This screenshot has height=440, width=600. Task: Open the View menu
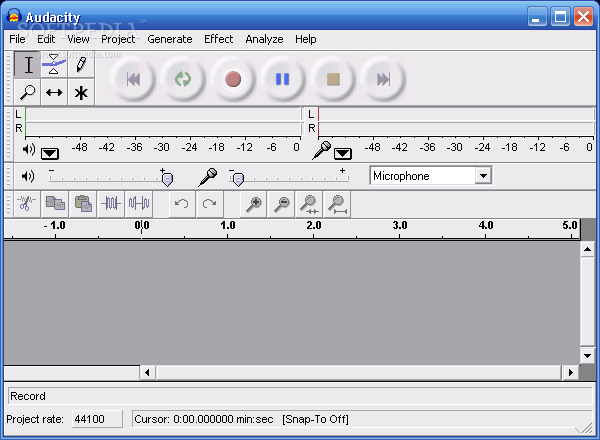click(78, 39)
